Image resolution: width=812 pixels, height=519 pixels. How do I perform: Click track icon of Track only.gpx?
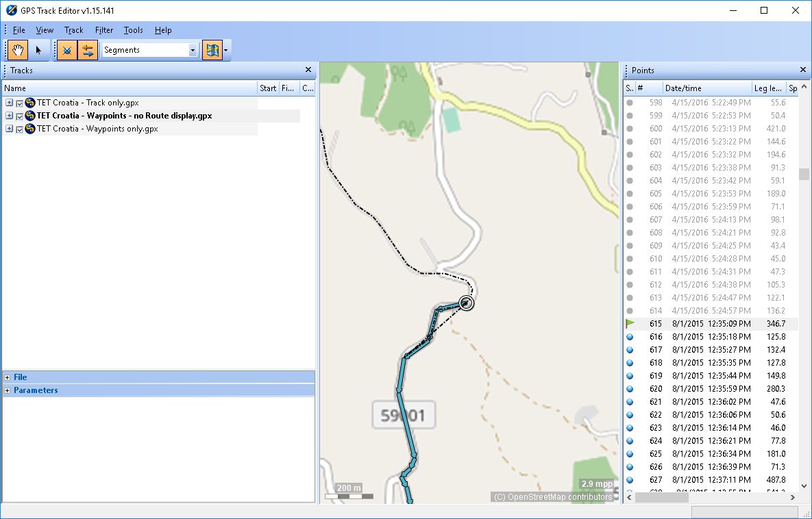tap(30, 103)
